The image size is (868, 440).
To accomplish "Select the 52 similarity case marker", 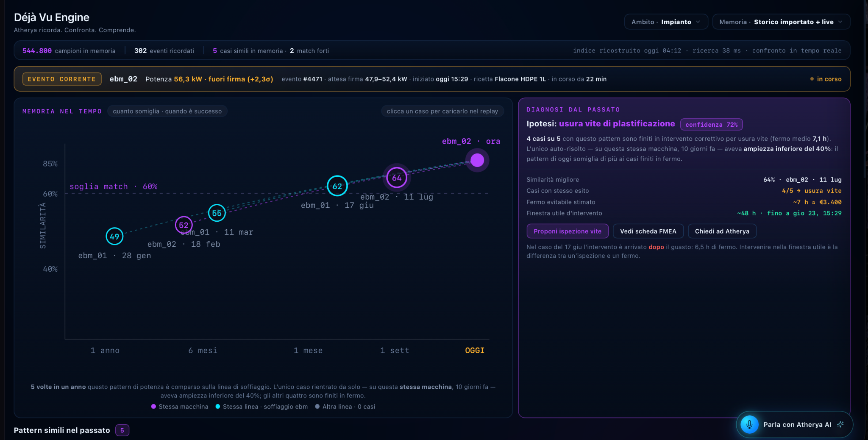I will point(184,225).
